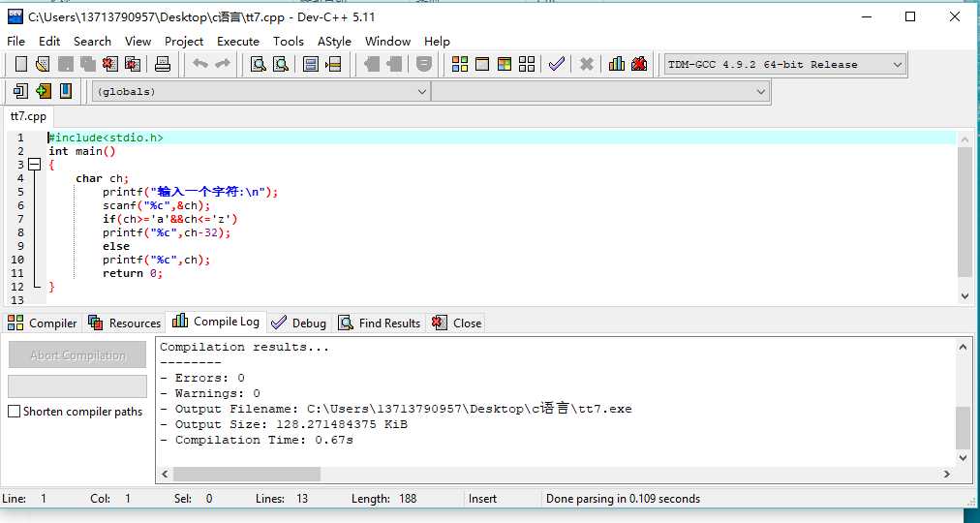Screen dimensions: 980x523
Task: Click the editor scrollbar down arrow
Action: pos(965,296)
